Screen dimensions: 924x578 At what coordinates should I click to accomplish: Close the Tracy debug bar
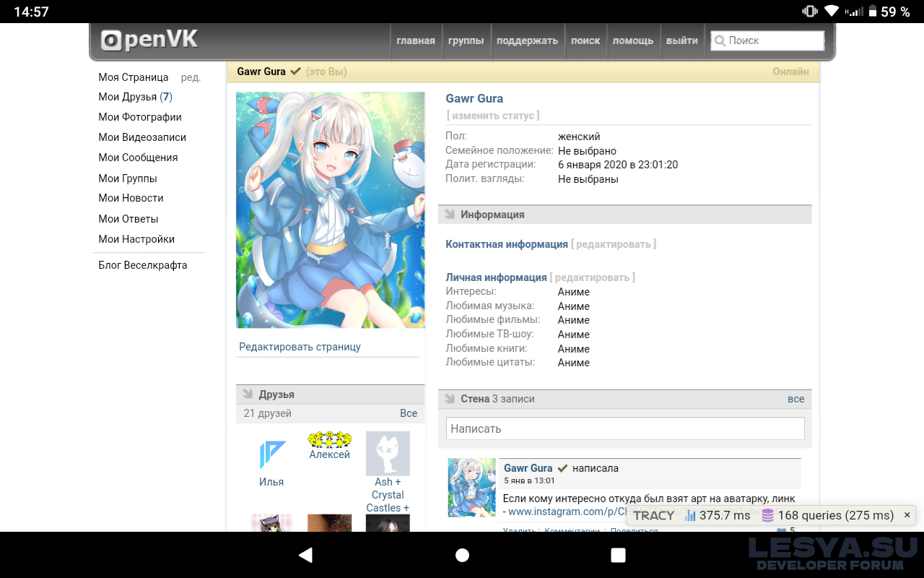pyautogui.click(x=907, y=515)
